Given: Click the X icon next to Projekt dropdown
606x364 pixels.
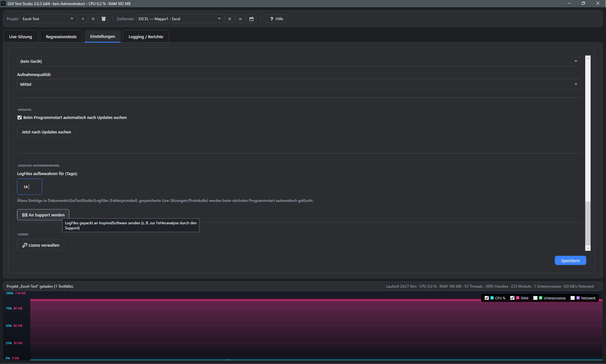Looking at the screenshot, I should [x=93, y=19].
